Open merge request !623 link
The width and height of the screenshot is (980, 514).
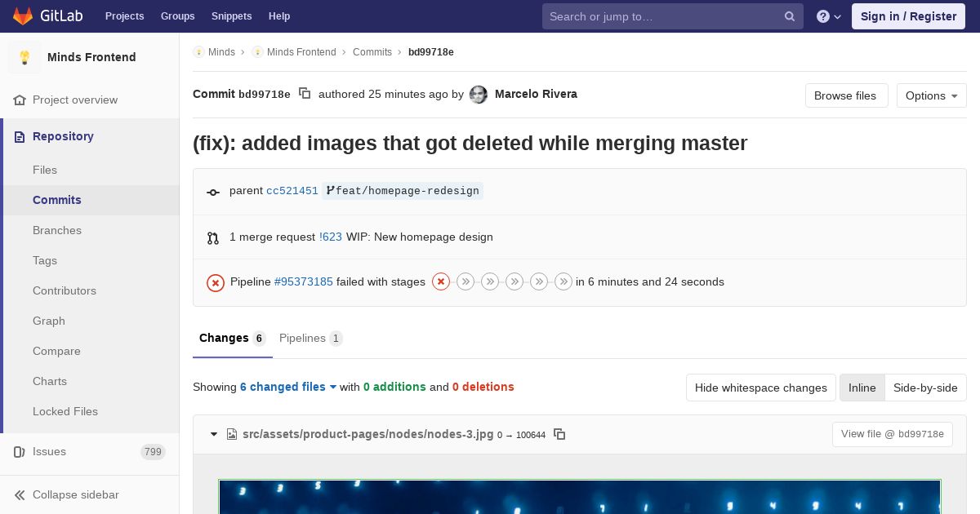[x=331, y=237]
